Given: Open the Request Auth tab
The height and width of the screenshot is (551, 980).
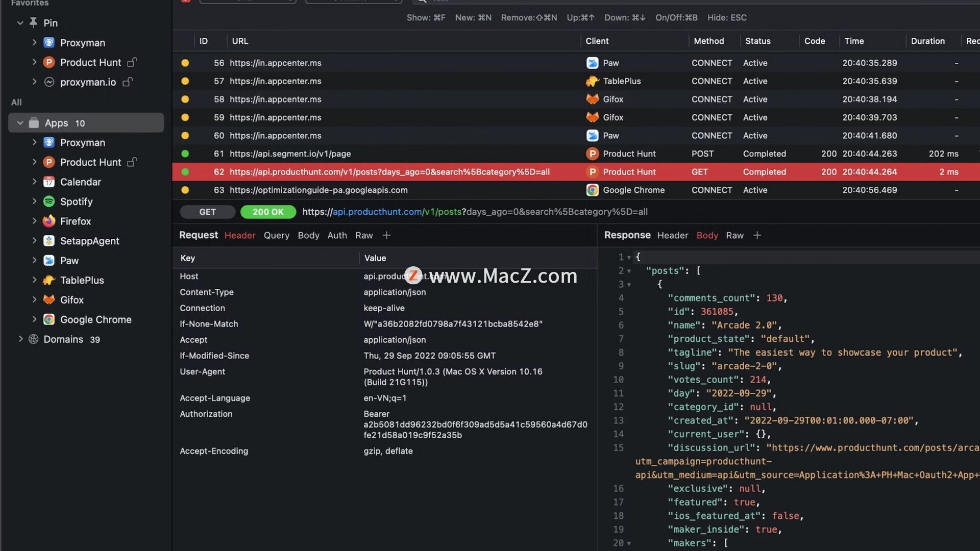Looking at the screenshot, I should [337, 235].
